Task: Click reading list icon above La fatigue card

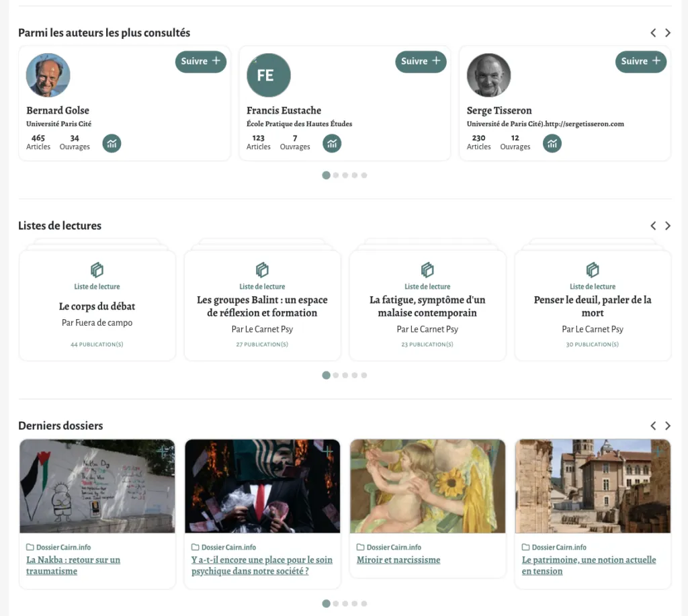Action: 427,270
